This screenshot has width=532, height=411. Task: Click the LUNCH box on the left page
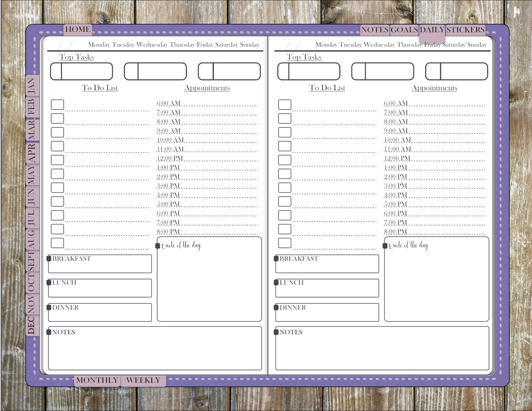pyautogui.click(x=100, y=288)
